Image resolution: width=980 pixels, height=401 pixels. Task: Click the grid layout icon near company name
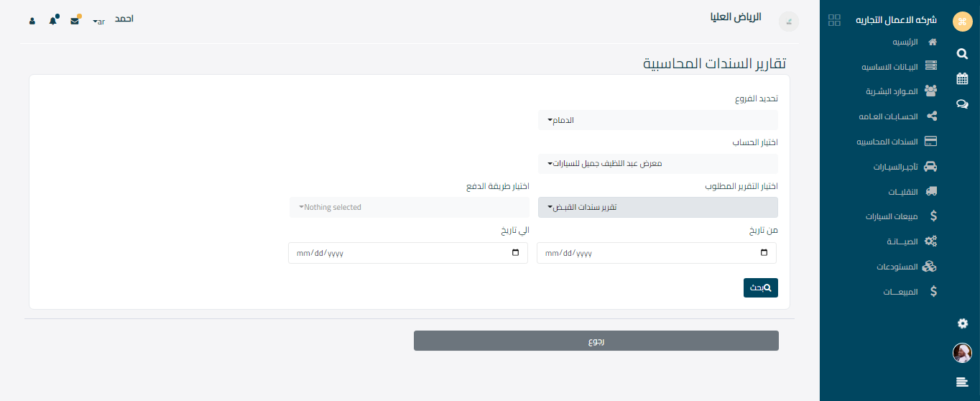pos(834,20)
